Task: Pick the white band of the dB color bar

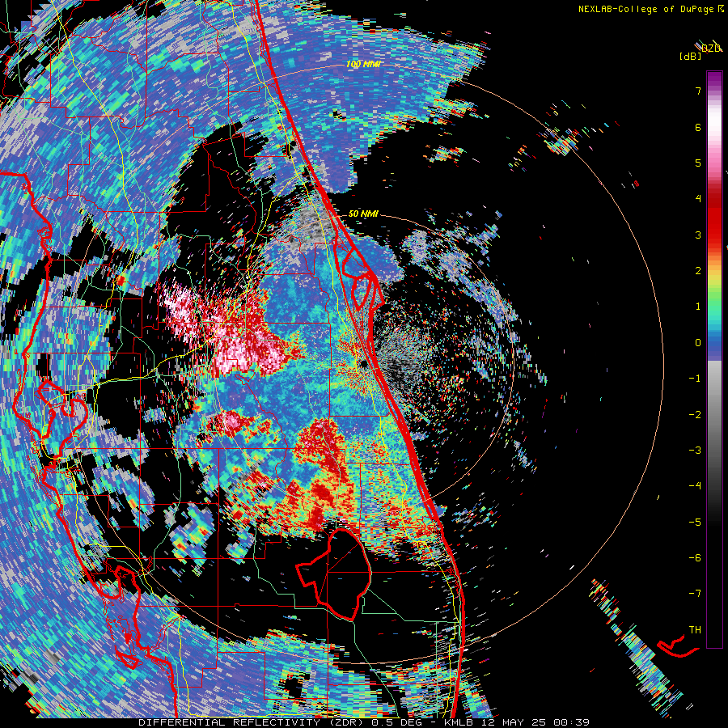Action: coord(714,121)
